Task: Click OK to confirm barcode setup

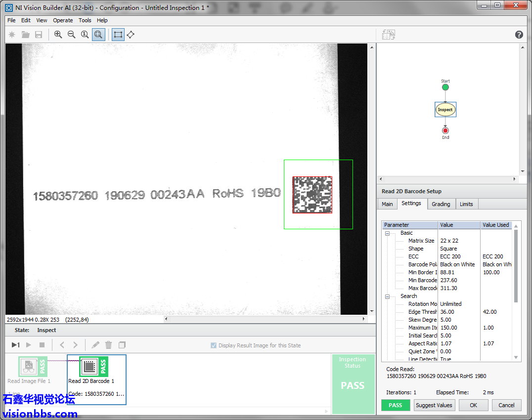Action: 473,405
